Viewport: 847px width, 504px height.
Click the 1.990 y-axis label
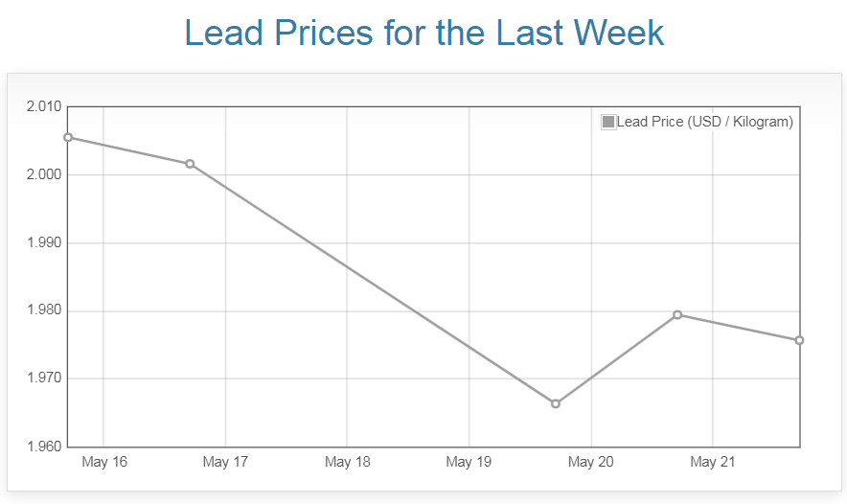pos(43,242)
